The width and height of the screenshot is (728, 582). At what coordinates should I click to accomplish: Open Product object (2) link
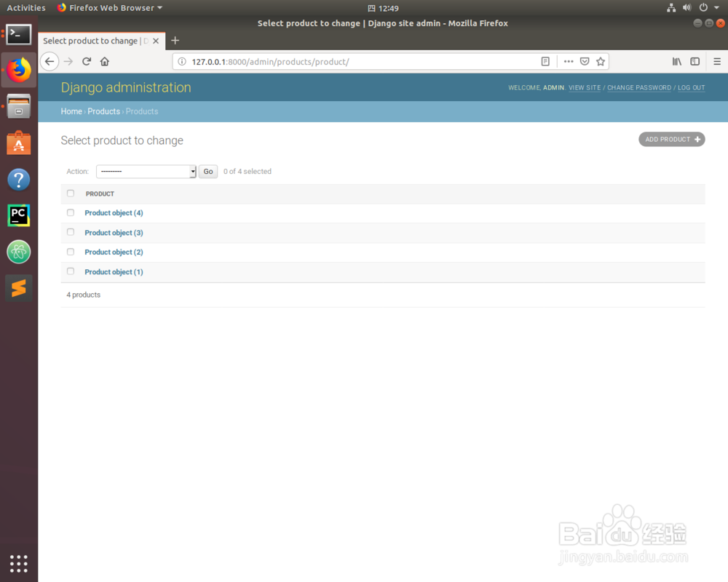[x=114, y=252]
